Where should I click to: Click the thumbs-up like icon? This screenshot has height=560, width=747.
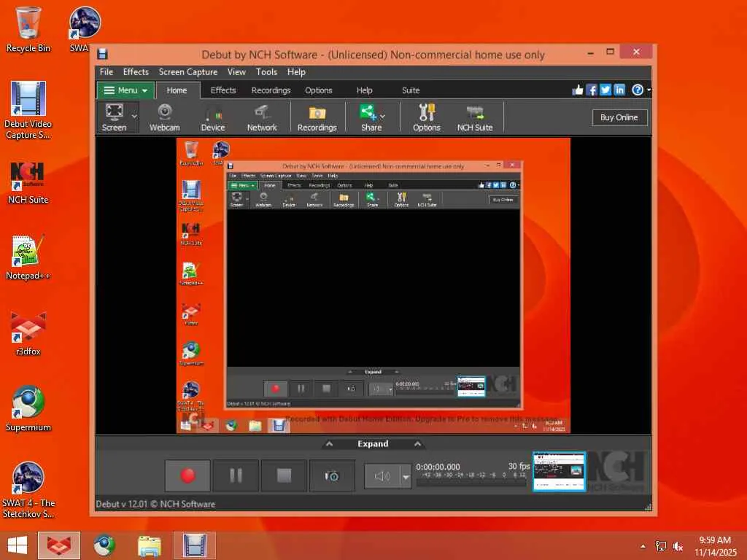(x=578, y=90)
